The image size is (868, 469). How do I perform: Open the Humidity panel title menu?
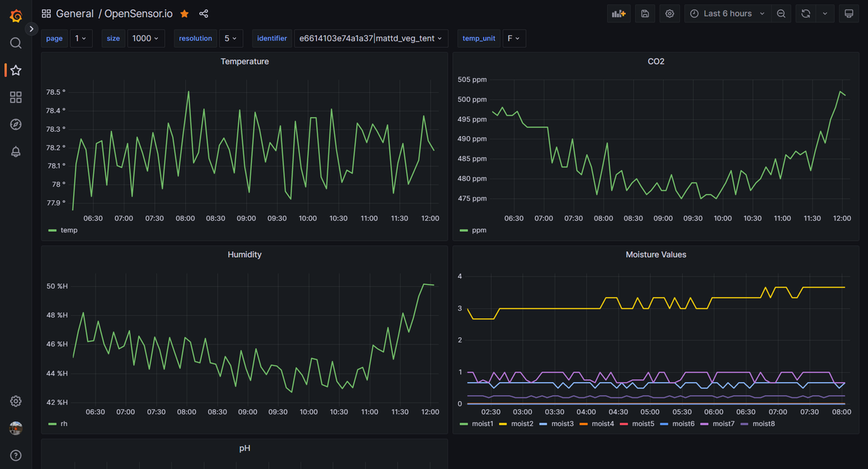(x=244, y=255)
